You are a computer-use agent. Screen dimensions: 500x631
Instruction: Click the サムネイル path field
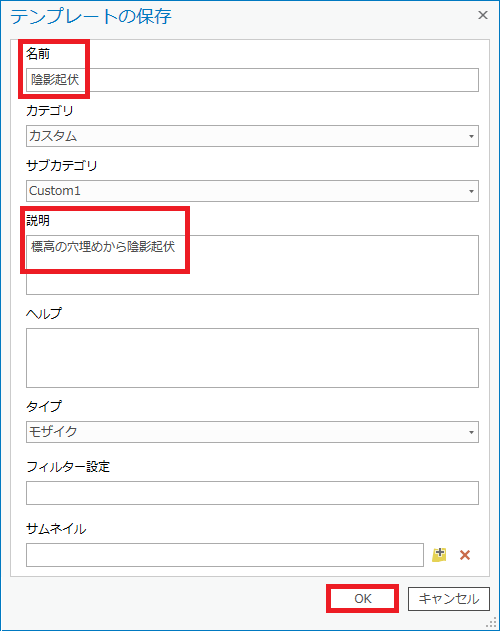coord(225,555)
